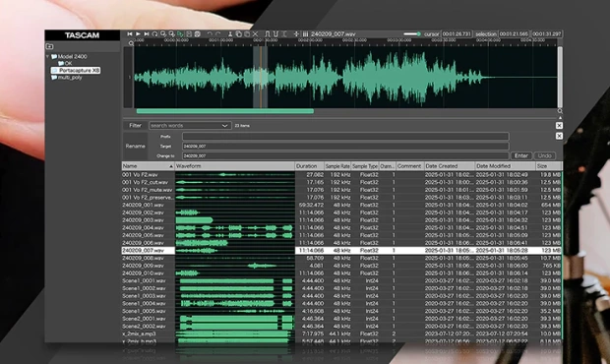This screenshot has height=364, width=610.
Task: Paste with the clipboard icon in toolbar
Action: pyautogui.click(x=247, y=34)
